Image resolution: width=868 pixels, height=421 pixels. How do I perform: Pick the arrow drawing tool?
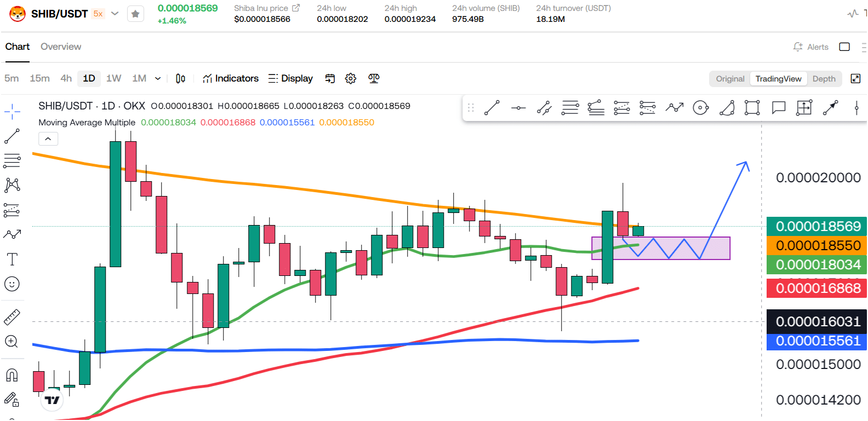tap(831, 108)
